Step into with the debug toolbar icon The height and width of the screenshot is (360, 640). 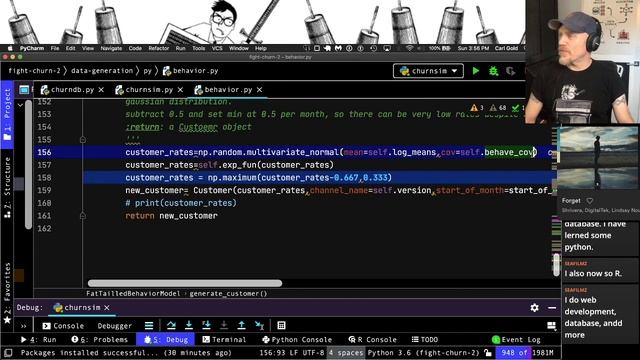189,325
